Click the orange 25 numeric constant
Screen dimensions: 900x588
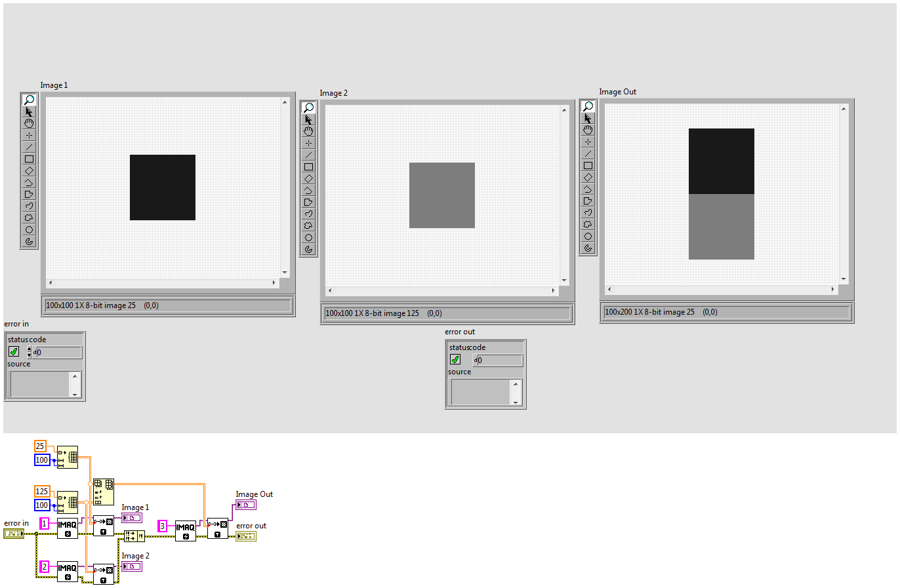40,446
